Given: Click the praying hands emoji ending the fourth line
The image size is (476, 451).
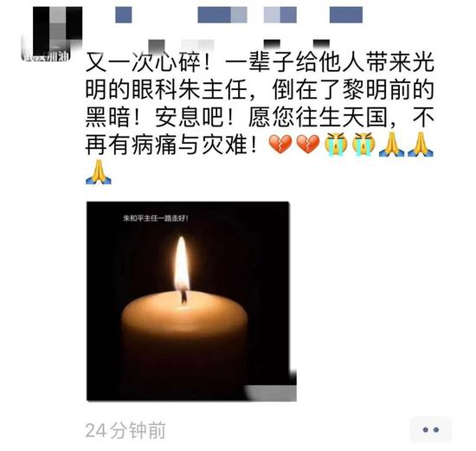Looking at the screenshot, I should (421, 144).
